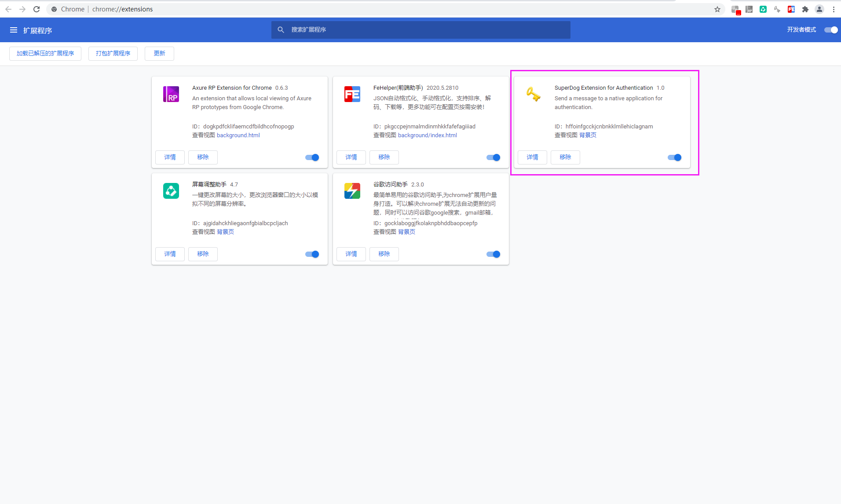Click the pack extension button
The width and height of the screenshot is (841, 504).
coord(113,54)
